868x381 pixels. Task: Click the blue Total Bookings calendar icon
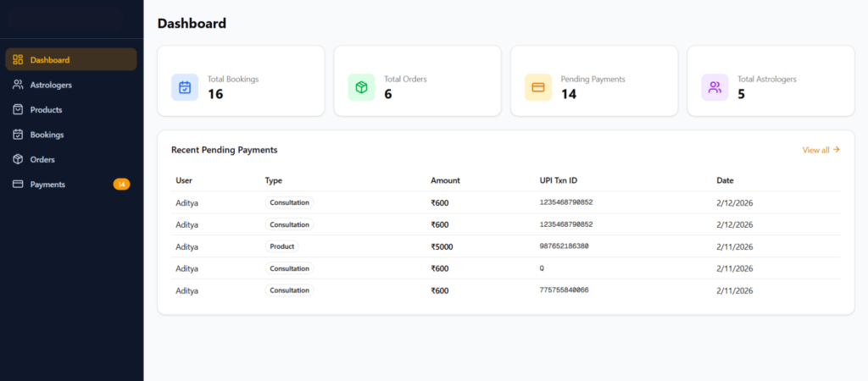point(185,86)
